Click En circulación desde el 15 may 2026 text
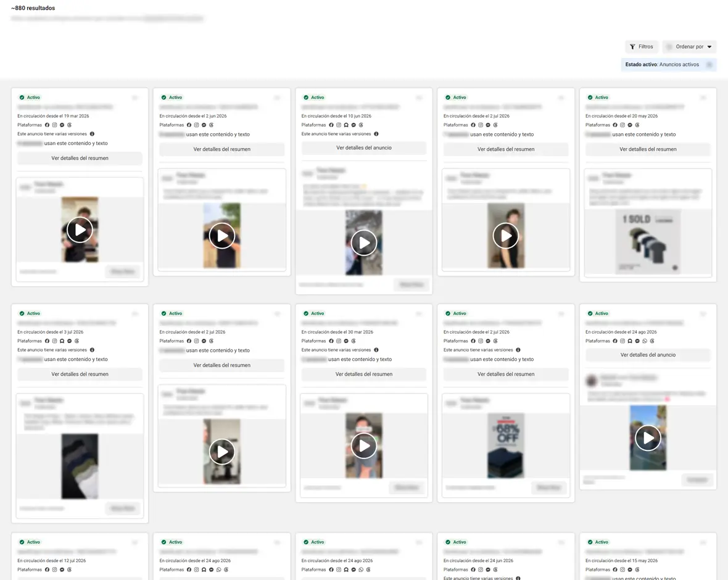This screenshot has width=728, height=580. [x=622, y=560]
